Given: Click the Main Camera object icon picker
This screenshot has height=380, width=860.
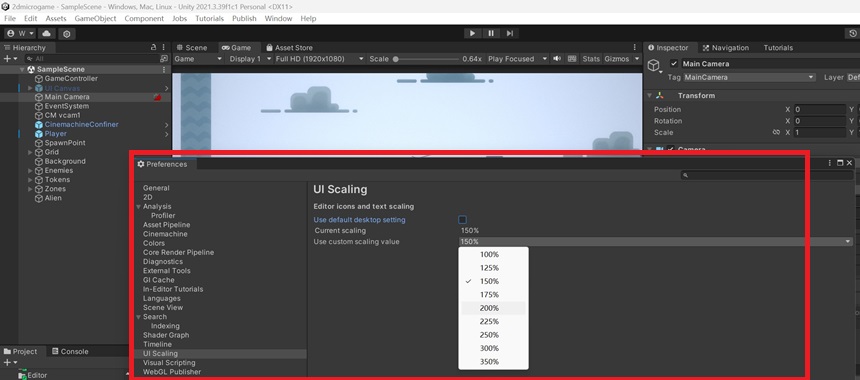Looking at the screenshot, I should point(654,66).
